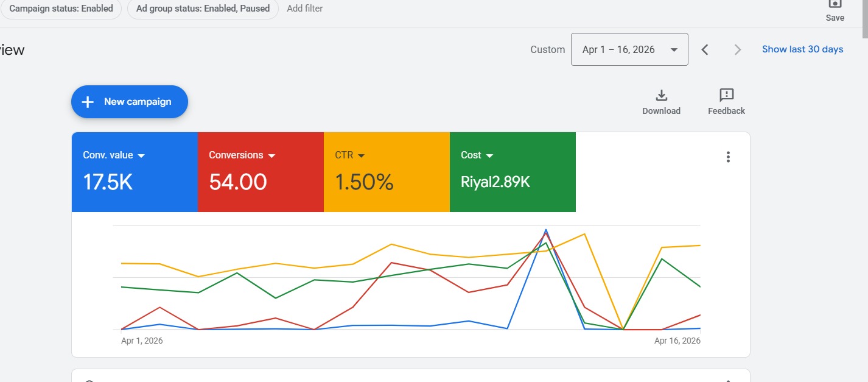Click the next date range arrow
The image size is (868, 382).
tap(738, 50)
